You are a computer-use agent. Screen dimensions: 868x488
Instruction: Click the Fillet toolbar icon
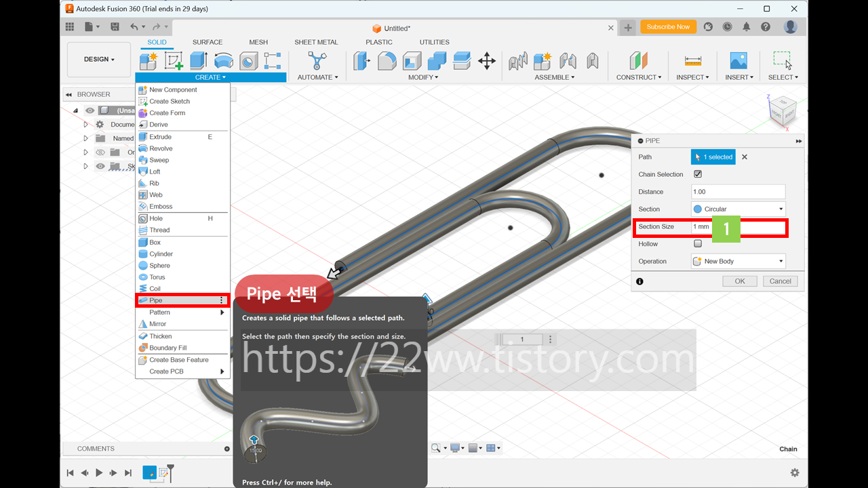pyautogui.click(x=387, y=61)
